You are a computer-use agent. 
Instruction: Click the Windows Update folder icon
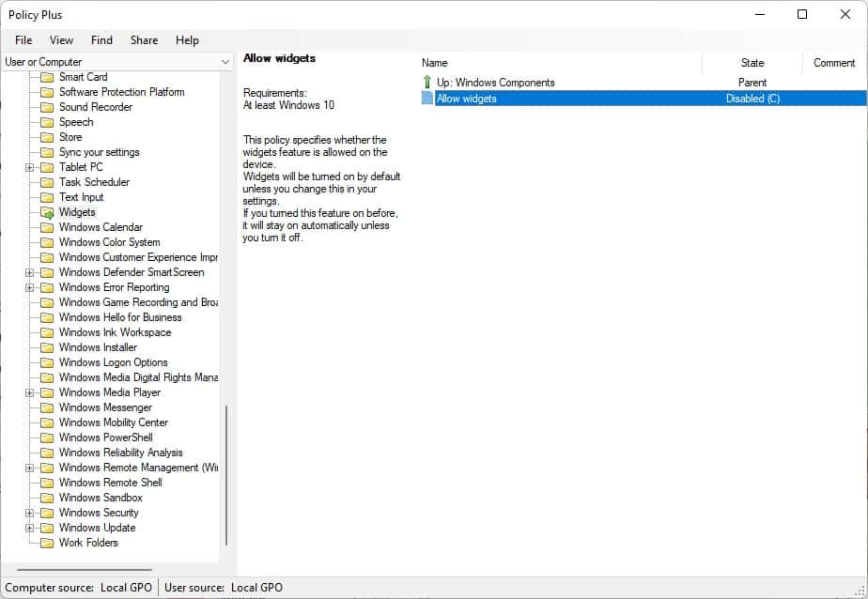(47, 528)
